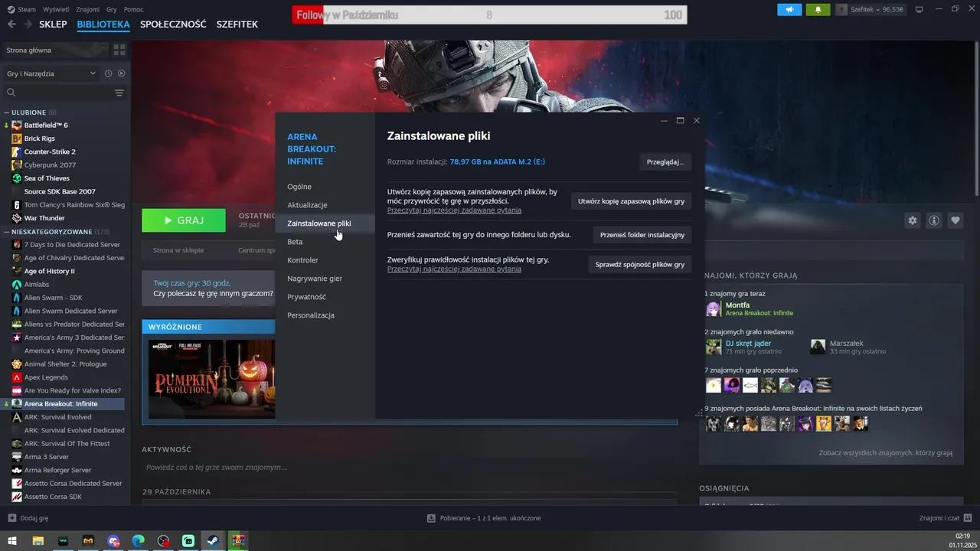Select Ogólne in properties dialog
The image size is (980, 551).
pos(299,187)
